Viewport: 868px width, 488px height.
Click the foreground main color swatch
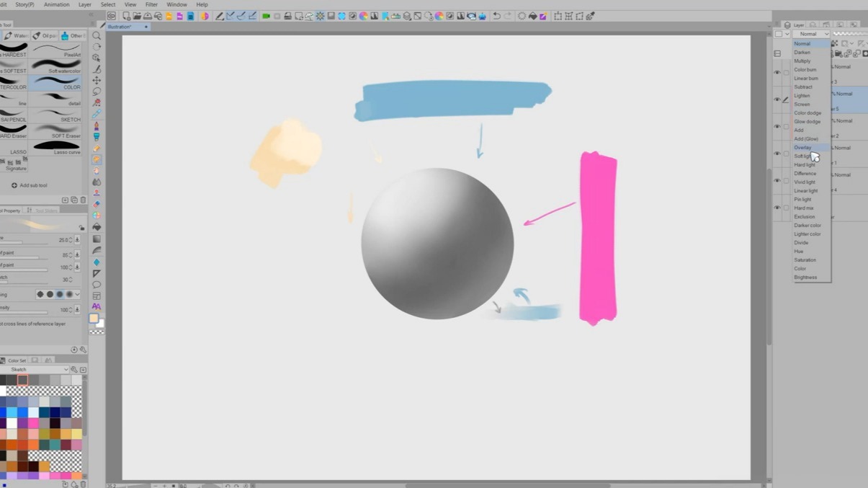coord(94,318)
